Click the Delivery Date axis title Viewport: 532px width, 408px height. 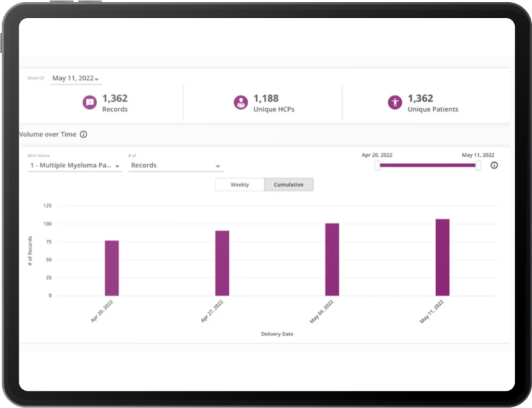tap(277, 334)
